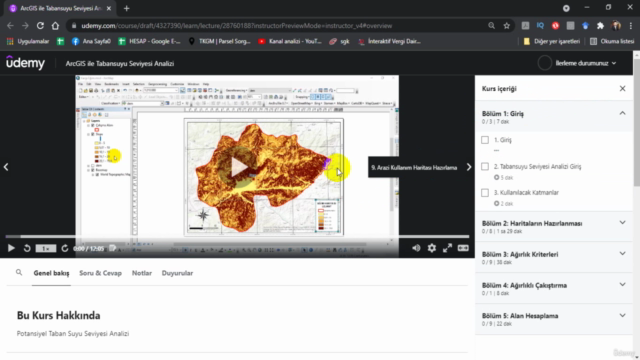This screenshot has width=640, height=360.
Task: Open İnteraktif Vergi Dair... bookmark
Action: (x=389, y=41)
